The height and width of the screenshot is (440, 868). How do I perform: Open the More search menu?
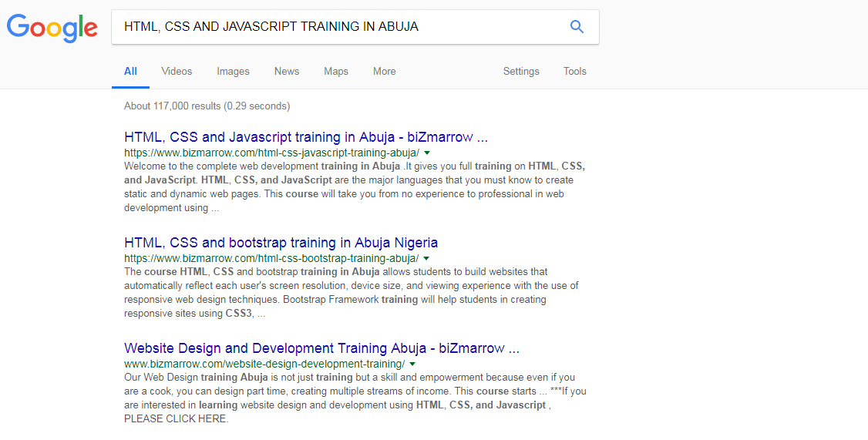[384, 72]
